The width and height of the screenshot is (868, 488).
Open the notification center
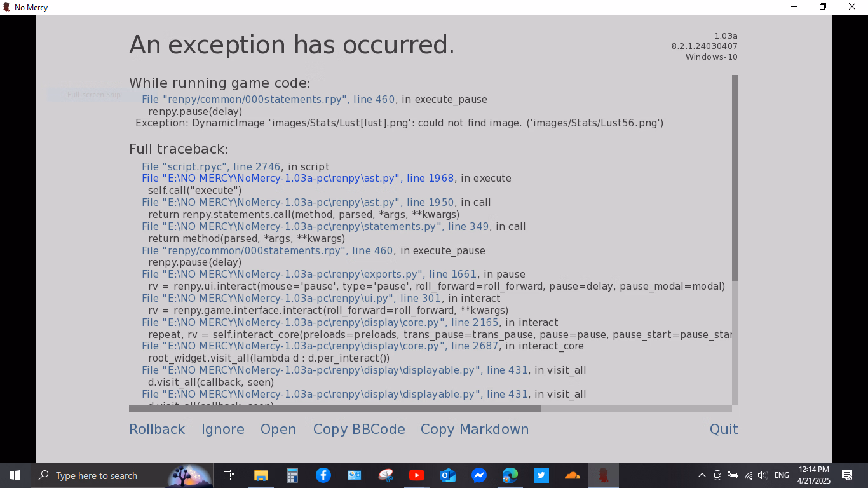click(847, 475)
